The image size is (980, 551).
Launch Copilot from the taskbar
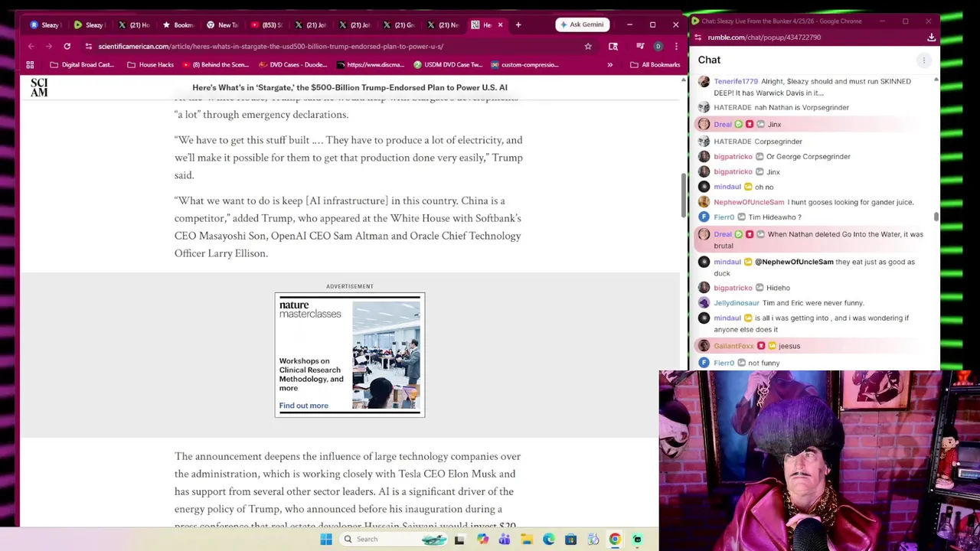[x=482, y=540]
